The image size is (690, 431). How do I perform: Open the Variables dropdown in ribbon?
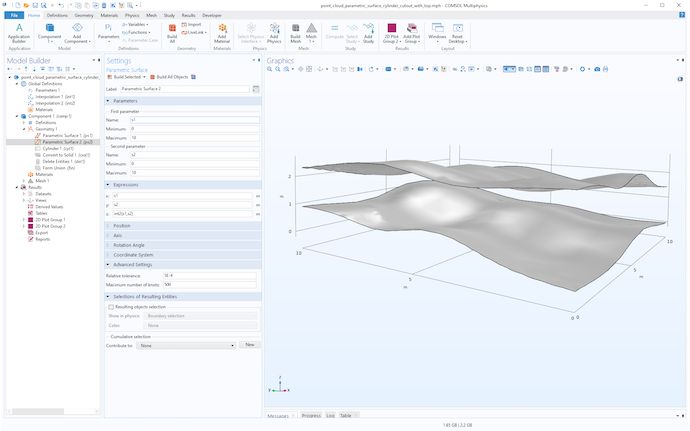point(136,25)
